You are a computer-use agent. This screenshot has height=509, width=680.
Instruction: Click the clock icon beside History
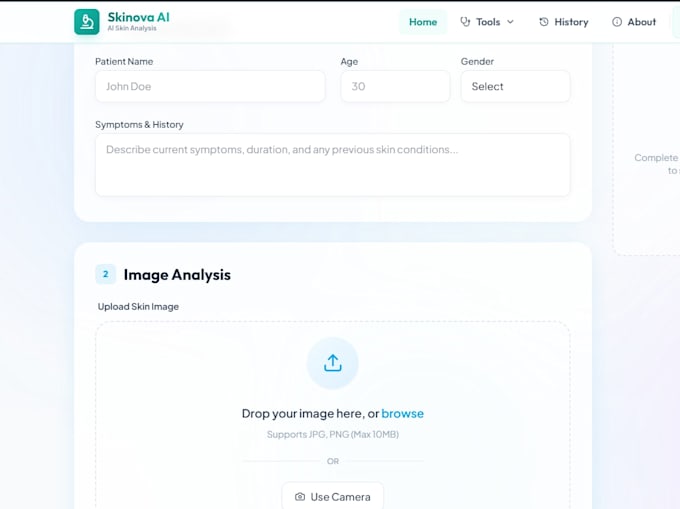point(543,22)
